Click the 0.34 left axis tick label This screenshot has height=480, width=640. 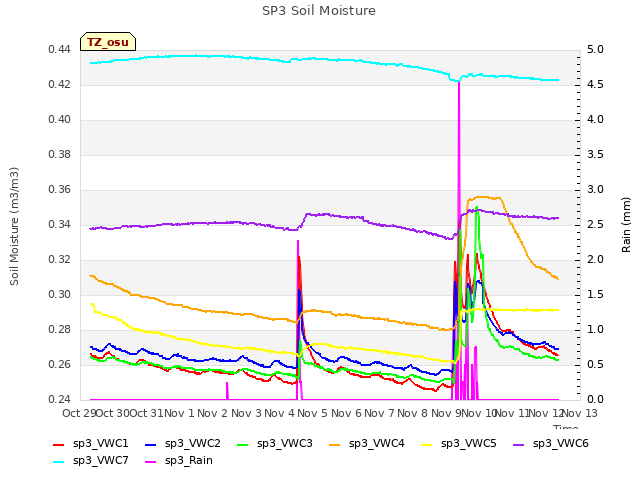(x=59, y=225)
